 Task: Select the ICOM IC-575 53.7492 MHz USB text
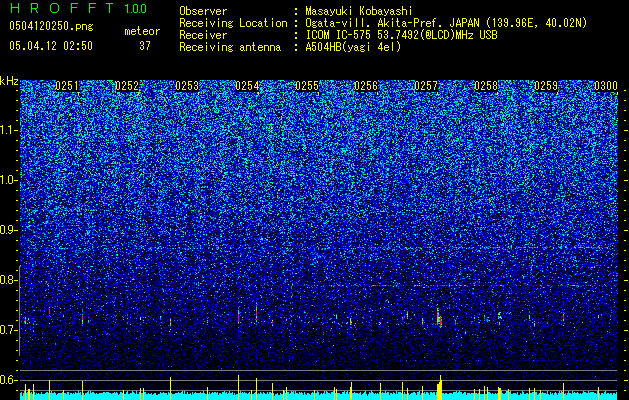pos(401,35)
